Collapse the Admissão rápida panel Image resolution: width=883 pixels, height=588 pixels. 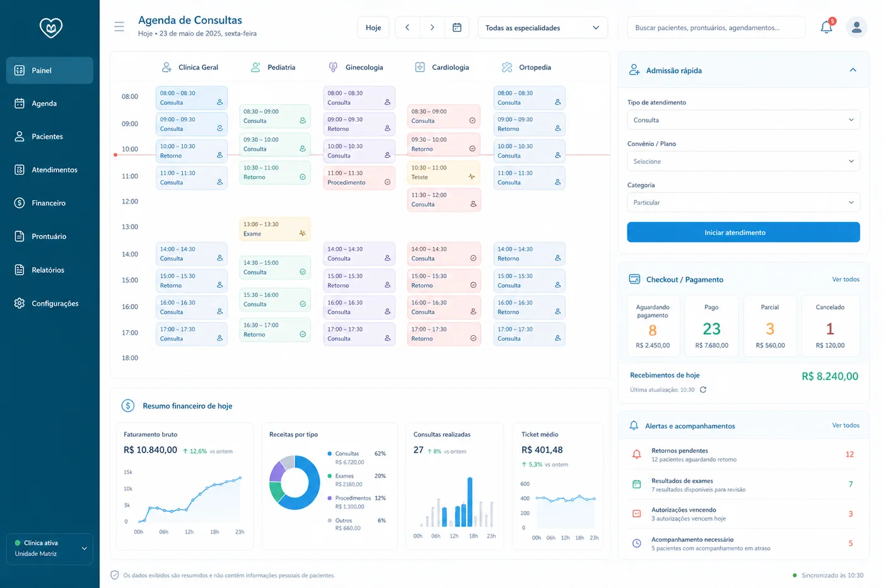tap(853, 70)
